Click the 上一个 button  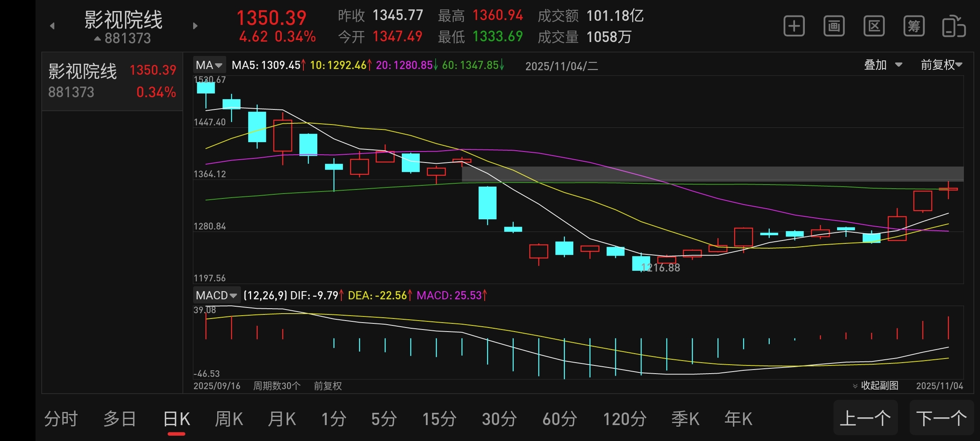tap(865, 418)
